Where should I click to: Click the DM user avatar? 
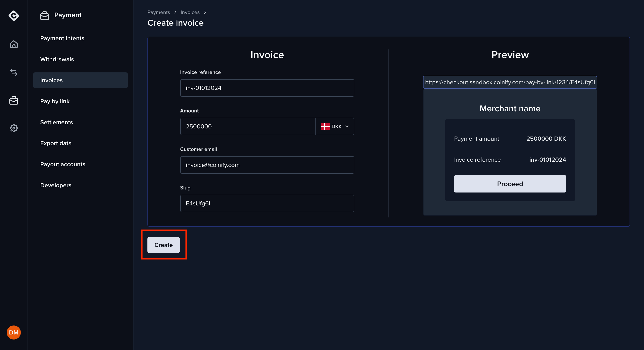[x=14, y=332]
